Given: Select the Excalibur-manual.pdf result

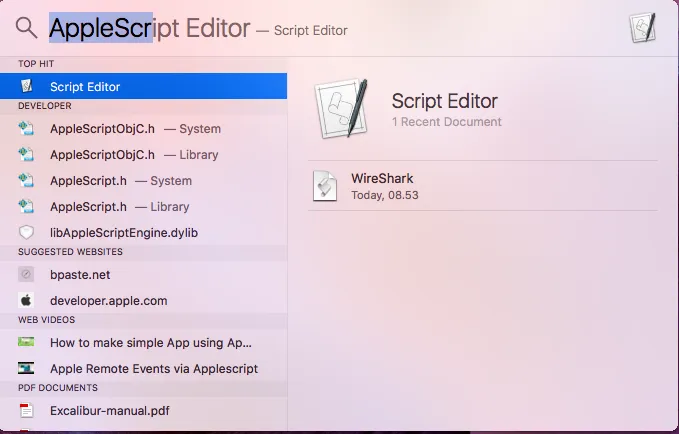Looking at the screenshot, I should pyautogui.click(x=143, y=411).
